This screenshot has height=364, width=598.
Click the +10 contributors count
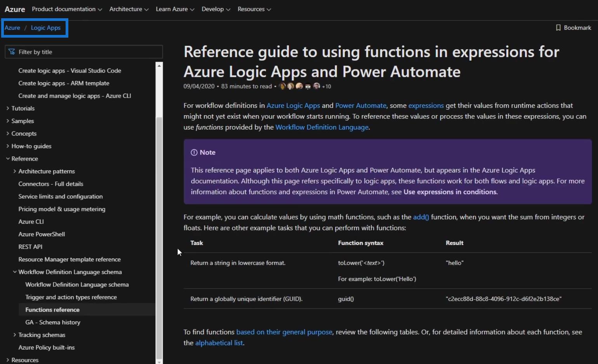pos(327,87)
